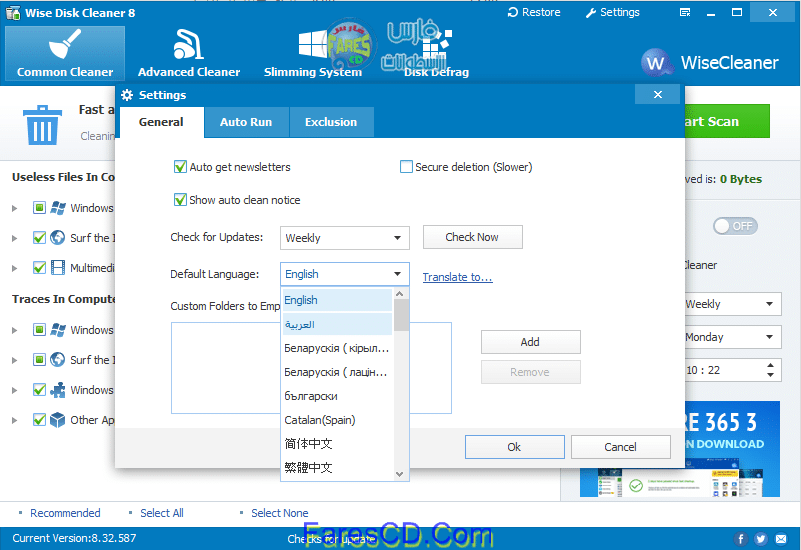Image resolution: width=801 pixels, height=550 pixels.
Task: Open the Common Cleaner tool
Action: click(65, 54)
